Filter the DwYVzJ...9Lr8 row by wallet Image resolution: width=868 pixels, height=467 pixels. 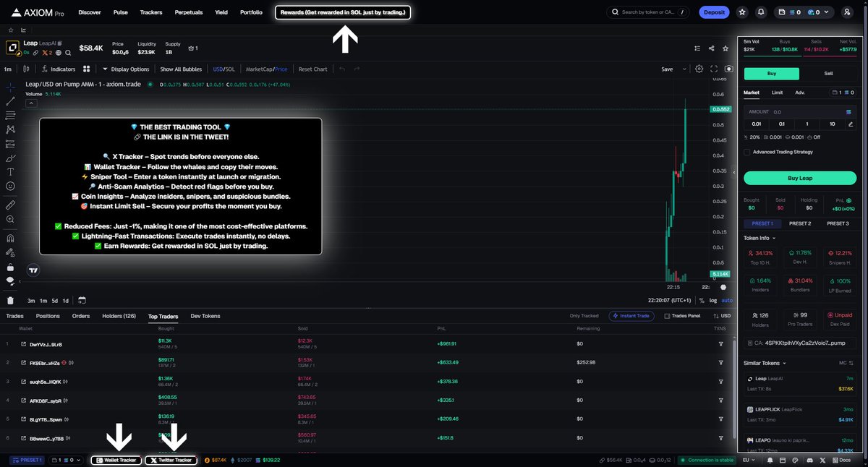click(x=721, y=344)
